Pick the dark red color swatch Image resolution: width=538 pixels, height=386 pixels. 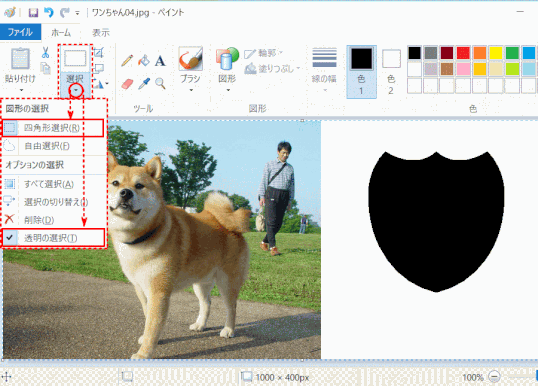point(447,53)
